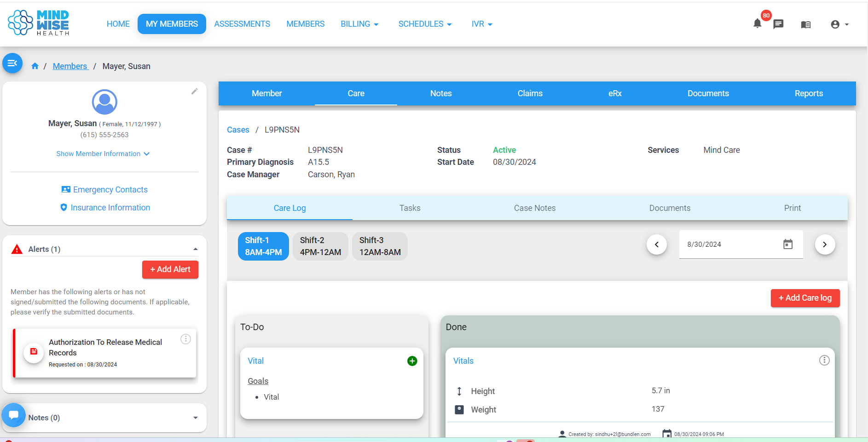Expand the Notes section
This screenshot has height=442, width=868.
195,418
